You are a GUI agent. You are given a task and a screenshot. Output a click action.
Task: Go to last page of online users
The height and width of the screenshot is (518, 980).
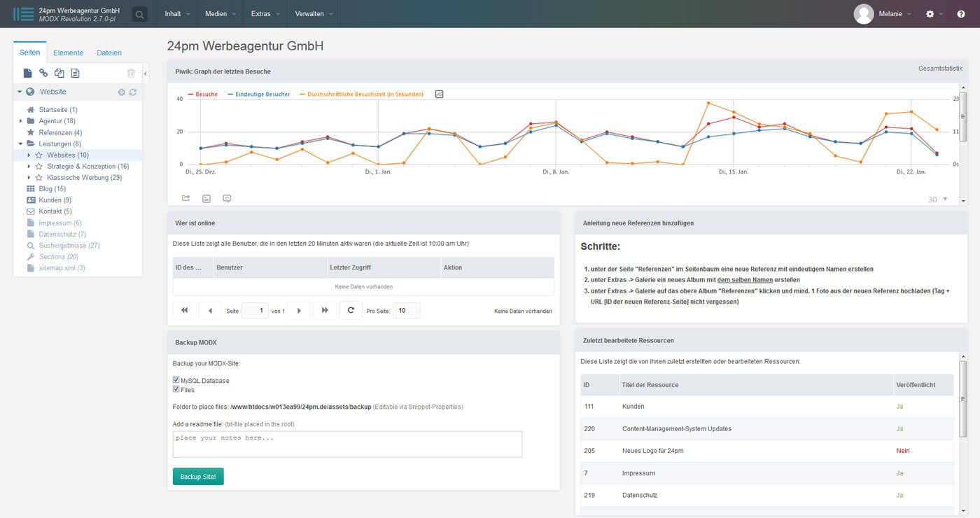[325, 310]
